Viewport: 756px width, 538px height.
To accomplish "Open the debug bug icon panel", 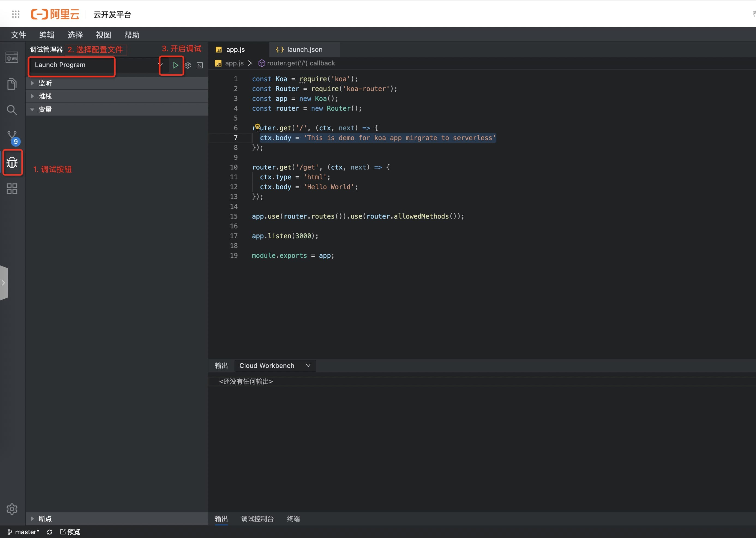I will click(x=12, y=162).
